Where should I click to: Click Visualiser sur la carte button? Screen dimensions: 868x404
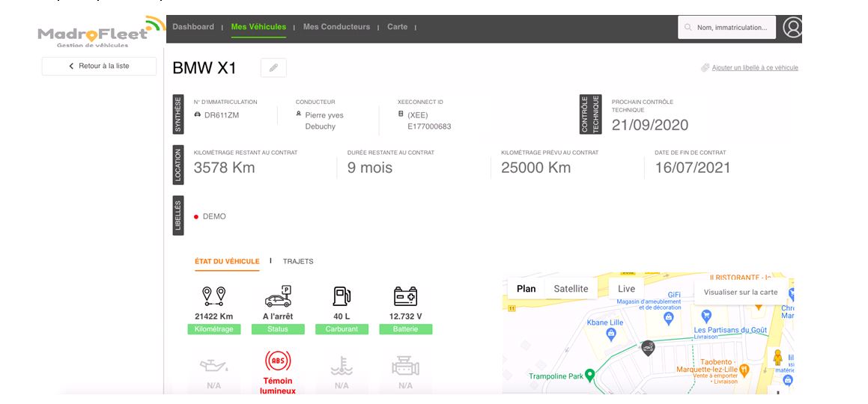(741, 293)
